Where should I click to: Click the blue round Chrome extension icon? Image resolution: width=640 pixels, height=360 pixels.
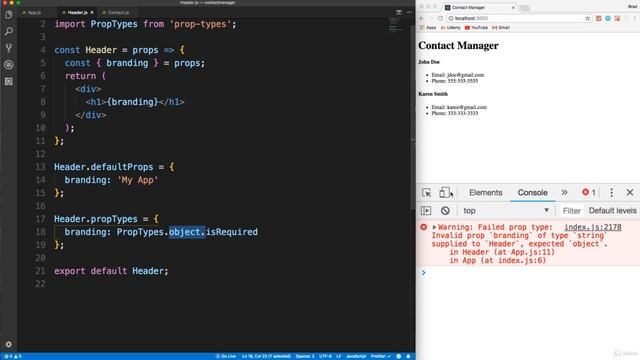pyautogui.click(x=608, y=18)
